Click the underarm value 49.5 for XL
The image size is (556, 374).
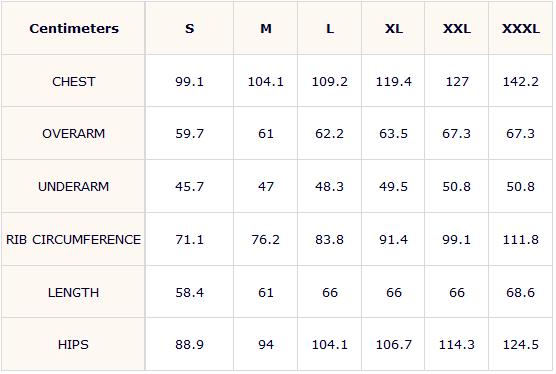coord(393,187)
